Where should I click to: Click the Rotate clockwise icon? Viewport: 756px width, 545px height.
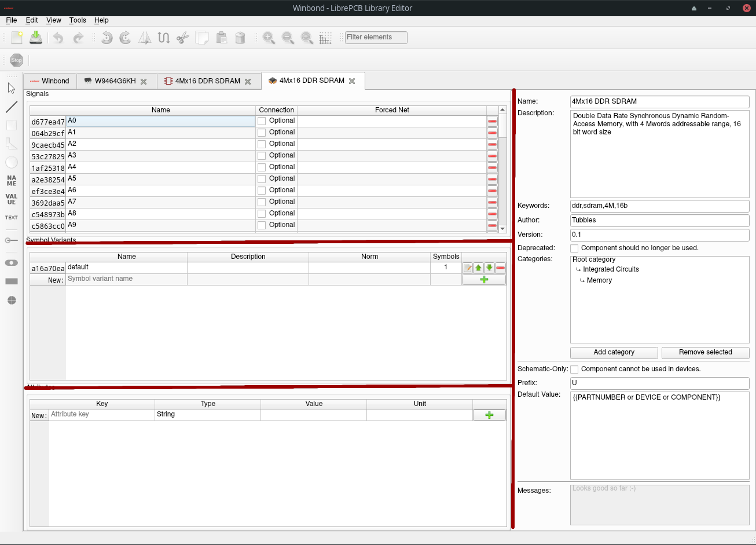pyautogui.click(x=125, y=38)
